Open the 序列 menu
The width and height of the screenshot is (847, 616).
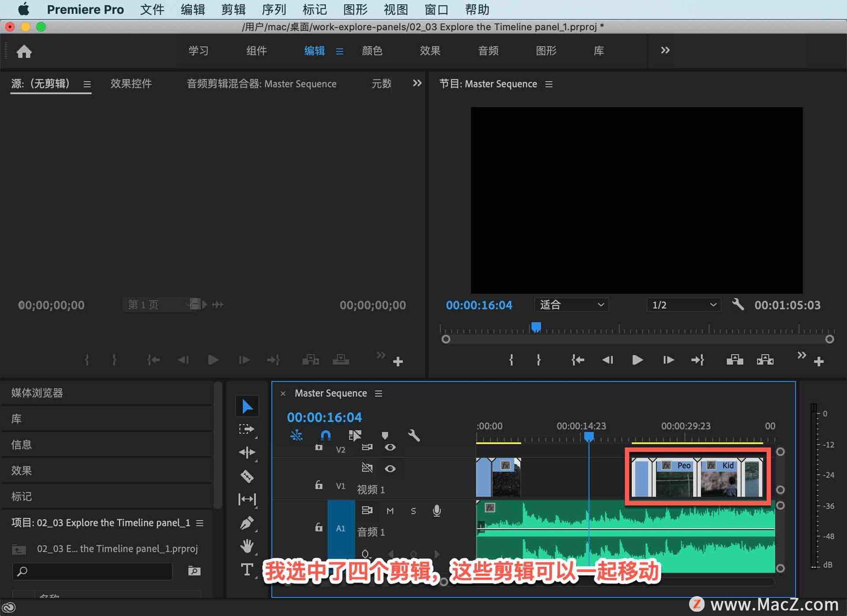[x=274, y=9]
